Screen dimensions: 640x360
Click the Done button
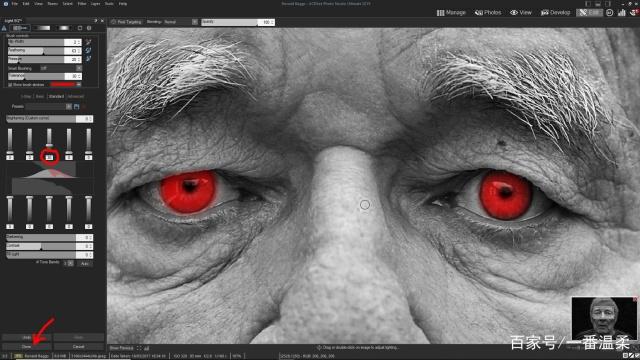[x=27, y=347]
